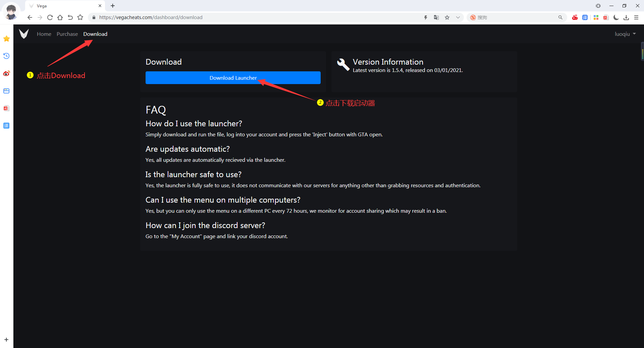The height and width of the screenshot is (348, 644).
Task: Open the browser main menu
Action: (x=636, y=17)
